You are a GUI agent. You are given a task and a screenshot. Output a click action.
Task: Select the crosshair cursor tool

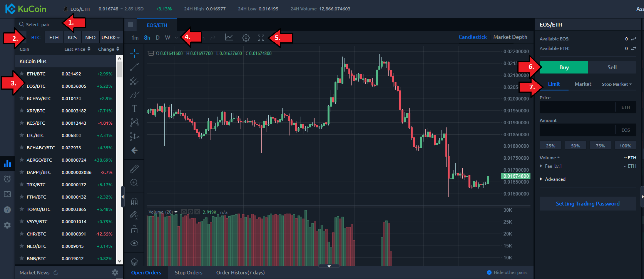click(134, 53)
